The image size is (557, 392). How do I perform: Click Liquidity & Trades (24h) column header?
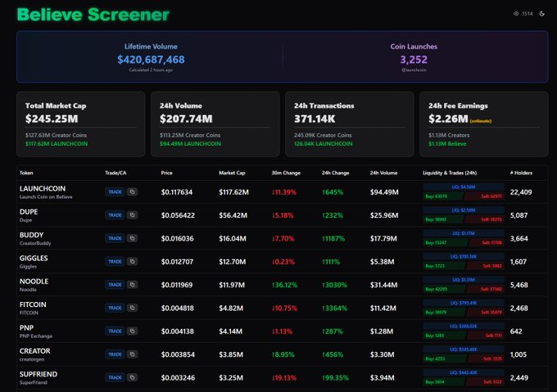coord(450,173)
